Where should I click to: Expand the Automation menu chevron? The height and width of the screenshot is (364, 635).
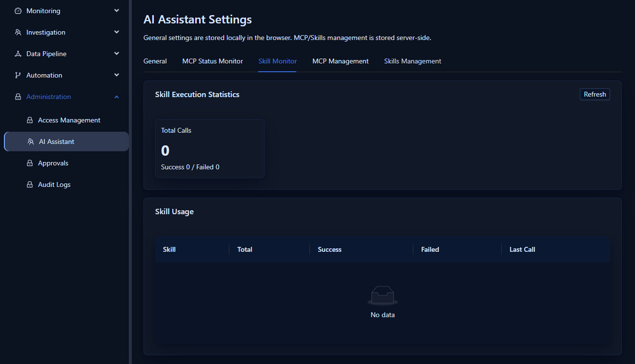(117, 75)
